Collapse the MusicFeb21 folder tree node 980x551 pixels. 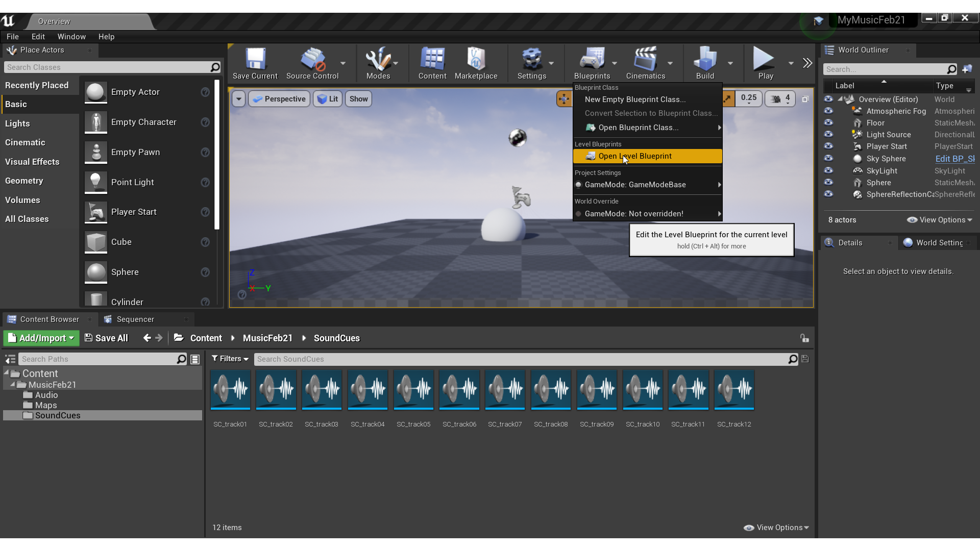pos(13,384)
